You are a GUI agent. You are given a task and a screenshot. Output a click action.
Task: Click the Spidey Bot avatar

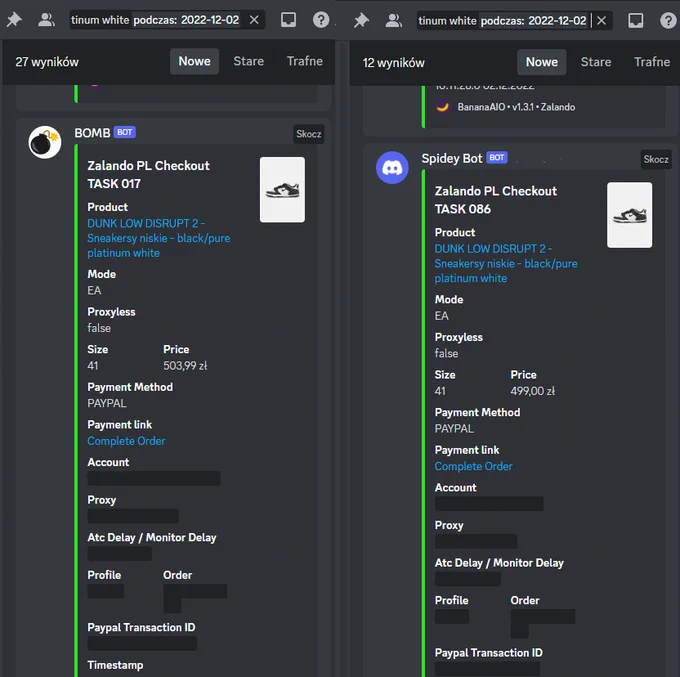coord(392,167)
